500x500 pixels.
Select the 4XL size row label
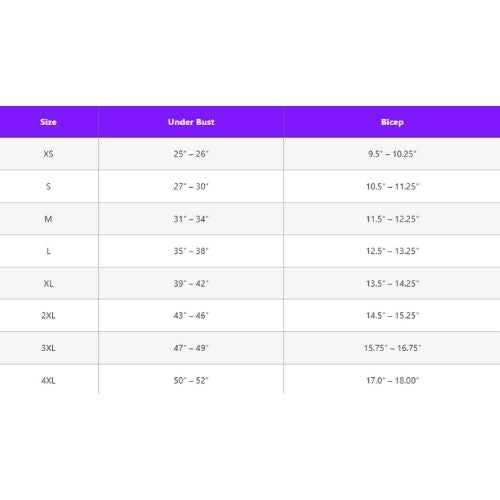(x=48, y=380)
